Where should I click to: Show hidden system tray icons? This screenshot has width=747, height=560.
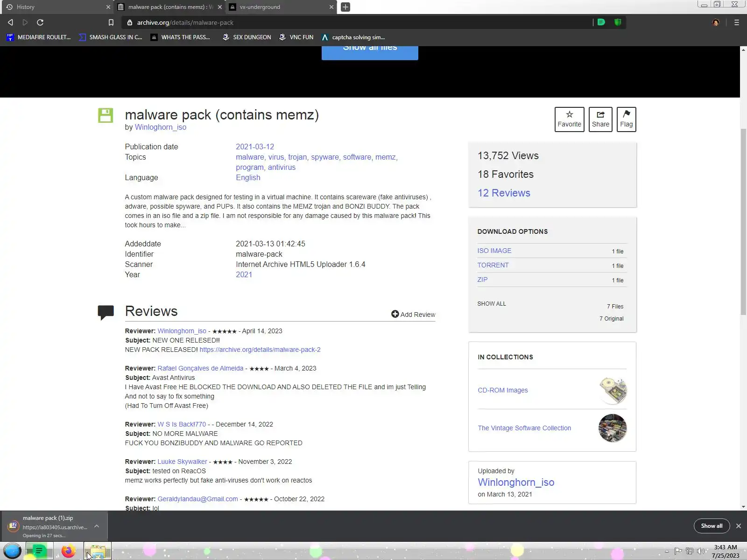click(x=667, y=551)
